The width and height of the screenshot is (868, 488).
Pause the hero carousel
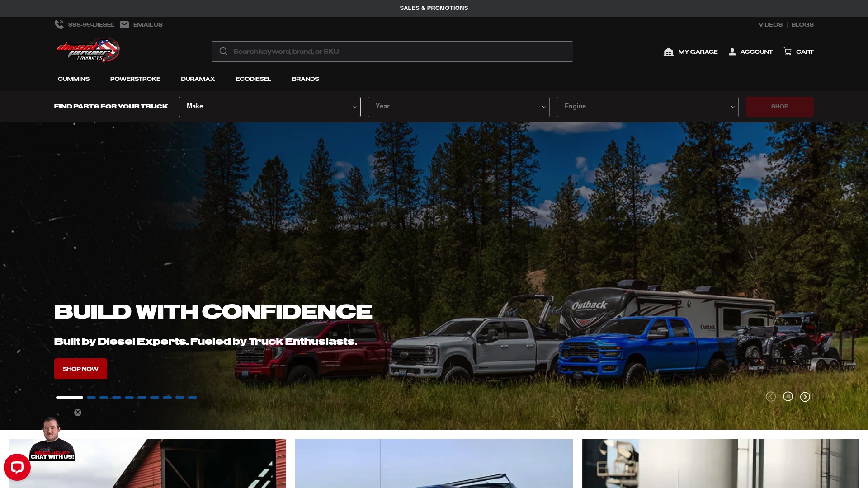pos(788,396)
